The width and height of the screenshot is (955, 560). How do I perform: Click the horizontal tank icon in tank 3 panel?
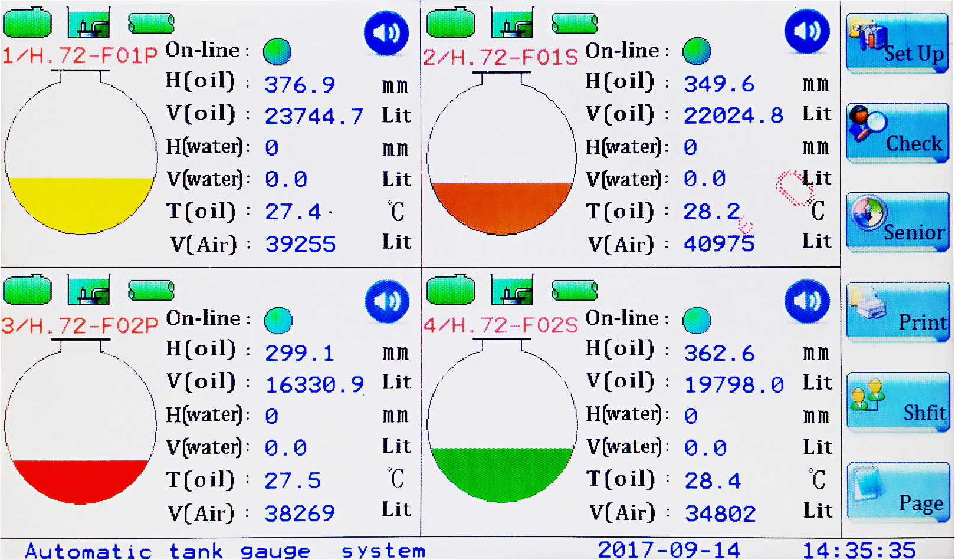pos(151,291)
